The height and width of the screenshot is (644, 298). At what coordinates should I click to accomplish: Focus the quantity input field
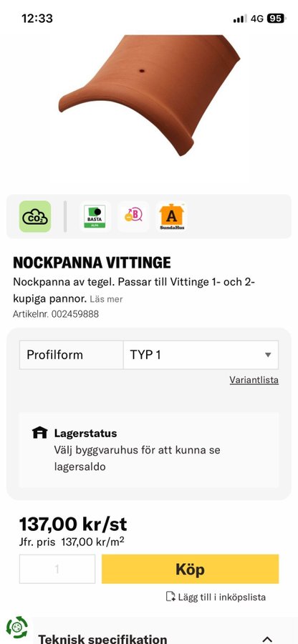[57, 569]
